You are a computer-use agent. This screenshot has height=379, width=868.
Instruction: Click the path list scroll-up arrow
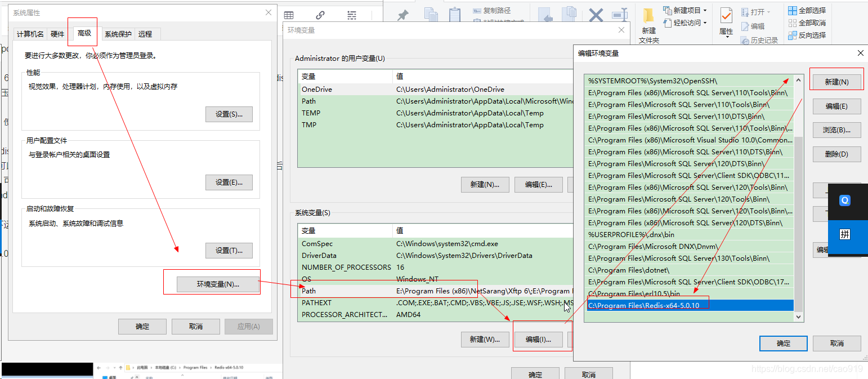798,81
